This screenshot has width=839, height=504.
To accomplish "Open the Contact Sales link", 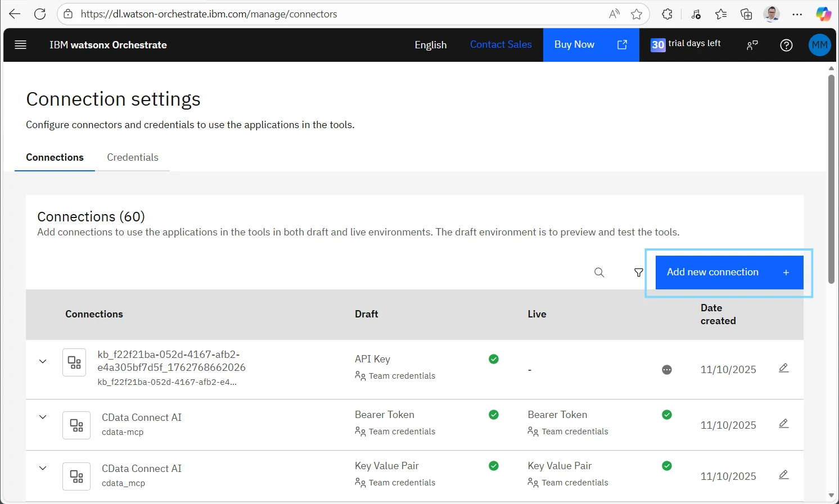I will pos(500,44).
